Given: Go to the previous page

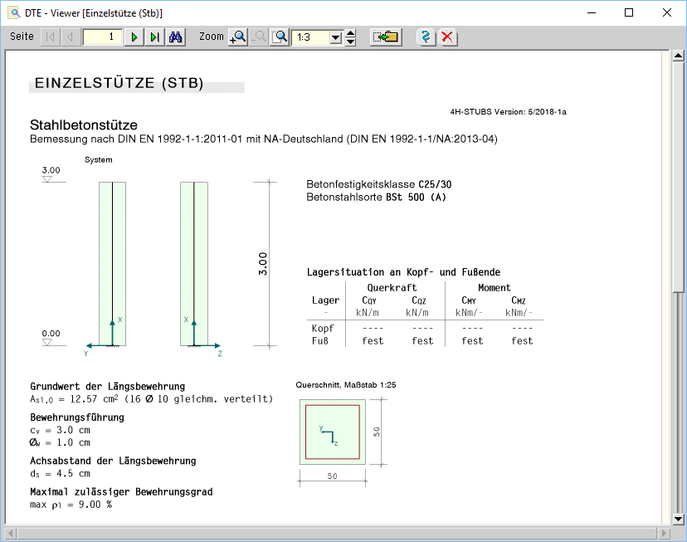Looking at the screenshot, I should click(x=69, y=37).
